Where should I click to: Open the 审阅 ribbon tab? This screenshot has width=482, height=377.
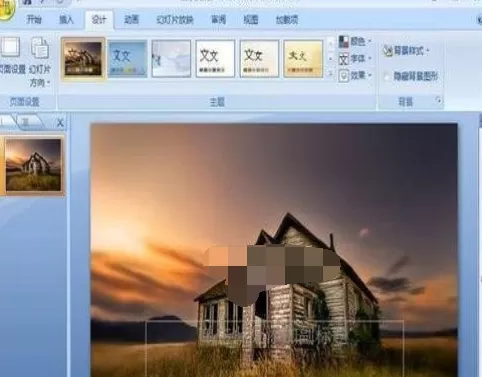tap(219, 20)
